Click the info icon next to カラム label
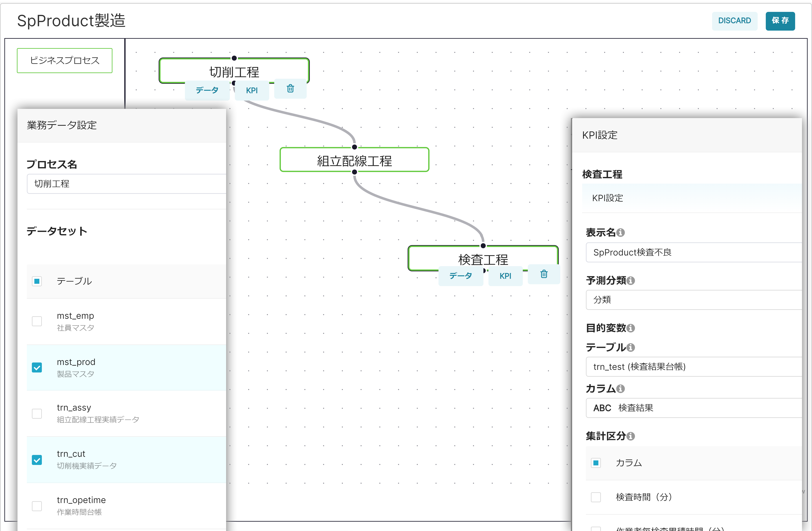 [x=621, y=389]
